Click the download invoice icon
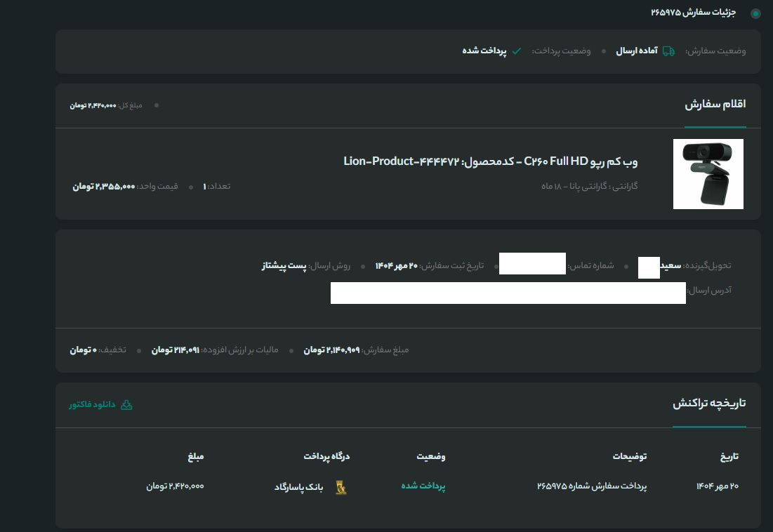 126,405
